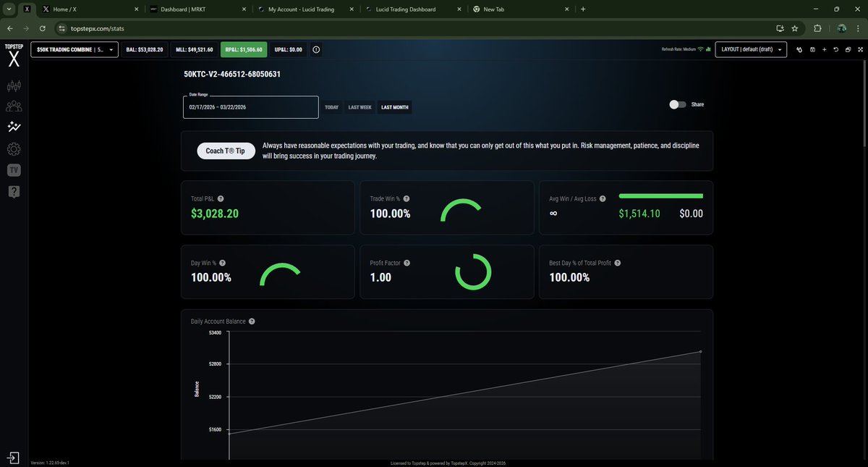Open the settings gear in left sidebar
This screenshot has height=467, width=868.
coord(14,149)
